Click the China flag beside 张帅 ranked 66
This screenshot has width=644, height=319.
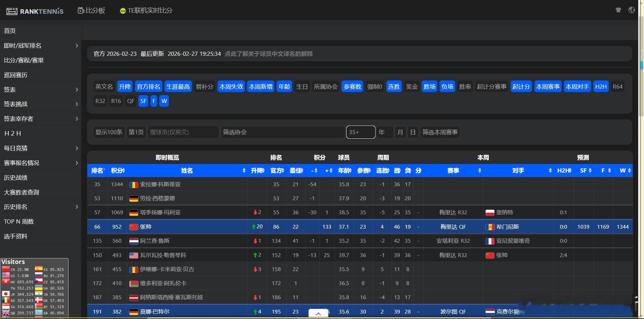pos(134,227)
